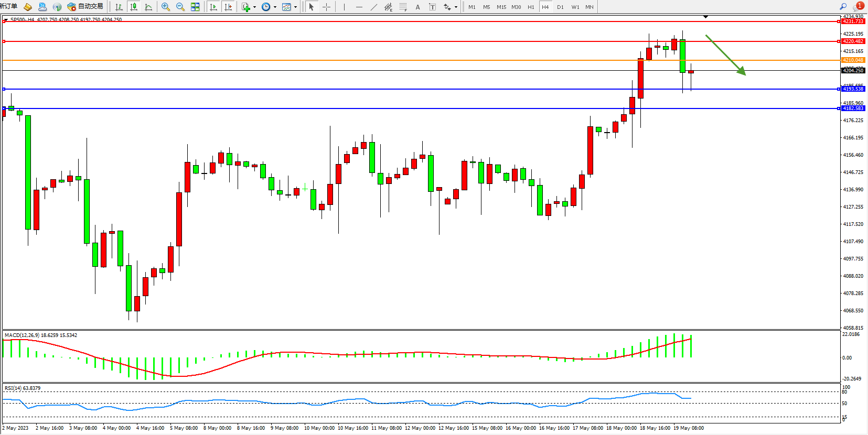Select the crosshair cursor tool
Viewport: 868px width, 435px height.
pyautogui.click(x=326, y=7)
